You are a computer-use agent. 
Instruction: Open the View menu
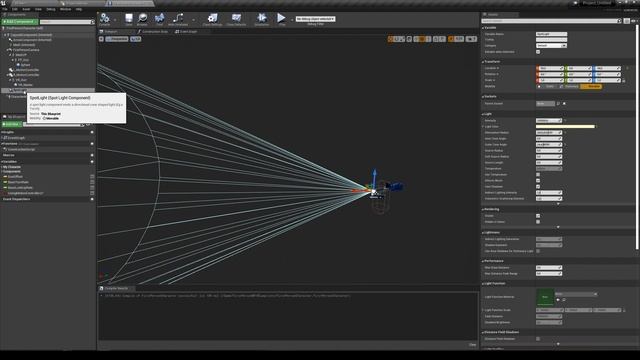38,9
